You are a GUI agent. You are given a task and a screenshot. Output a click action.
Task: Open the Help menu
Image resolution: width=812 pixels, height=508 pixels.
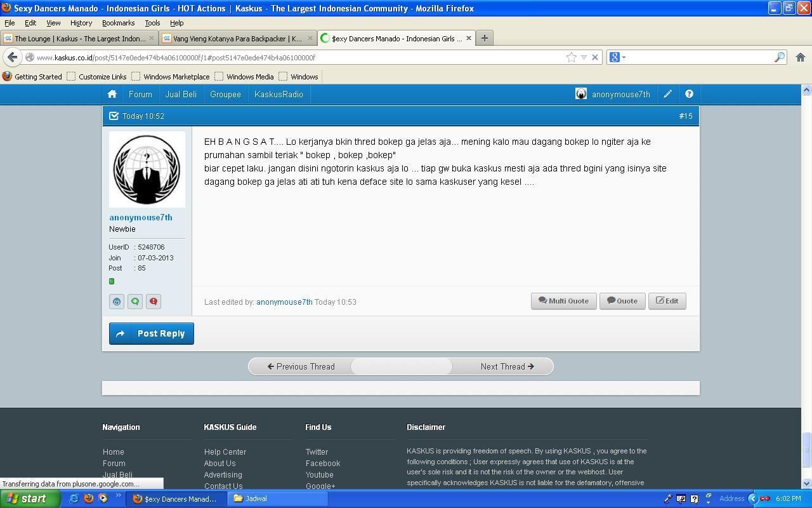click(x=176, y=23)
